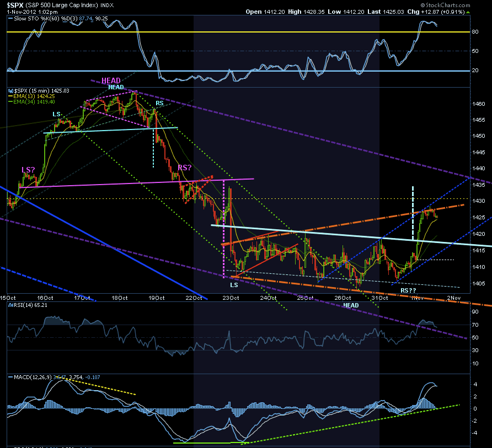Click the cyan HEAD annotation below pink HEAD
Image resolution: width=492 pixels, height=448 pixels.
(x=116, y=87)
